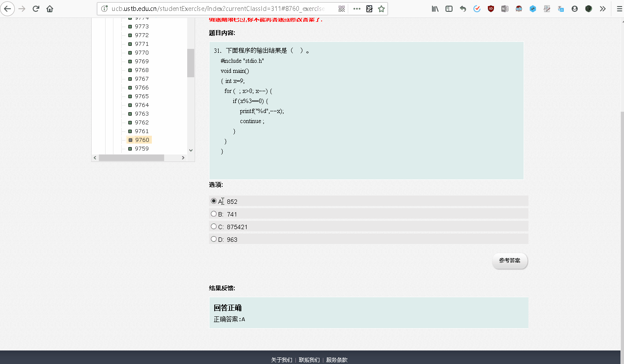This screenshot has width=624, height=364.
Task: Click the browser reload button
Action: pyautogui.click(x=36, y=9)
